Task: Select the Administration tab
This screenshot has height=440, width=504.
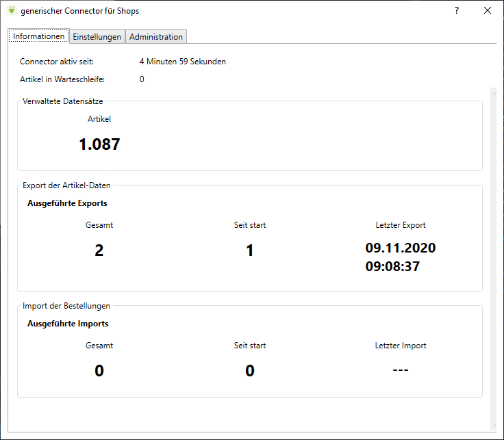Action: pos(156,37)
